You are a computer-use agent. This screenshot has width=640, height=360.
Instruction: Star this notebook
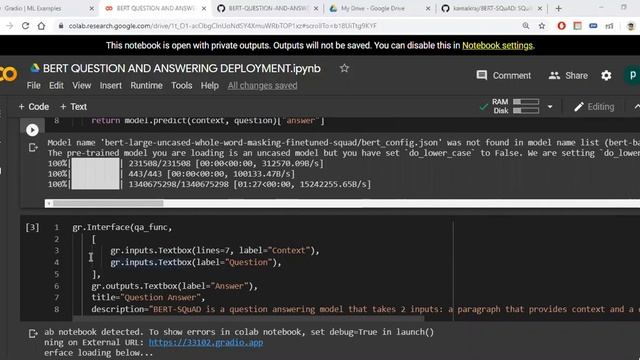pos(344,68)
